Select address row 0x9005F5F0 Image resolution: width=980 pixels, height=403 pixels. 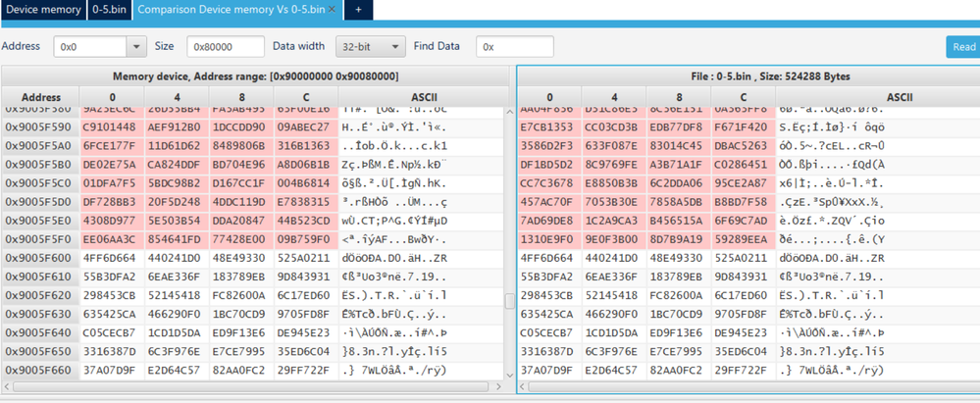click(40, 239)
